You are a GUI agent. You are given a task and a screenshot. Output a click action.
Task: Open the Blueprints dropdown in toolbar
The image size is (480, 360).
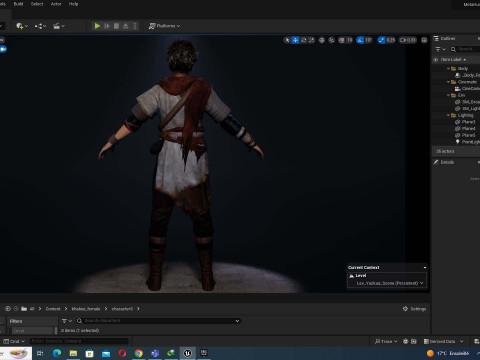(40, 26)
